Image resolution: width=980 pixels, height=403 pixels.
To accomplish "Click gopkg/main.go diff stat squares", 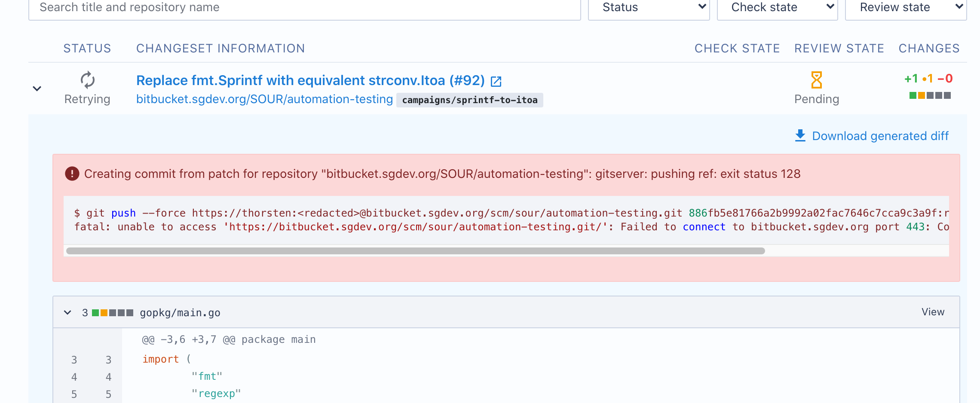I will pyautogui.click(x=113, y=313).
